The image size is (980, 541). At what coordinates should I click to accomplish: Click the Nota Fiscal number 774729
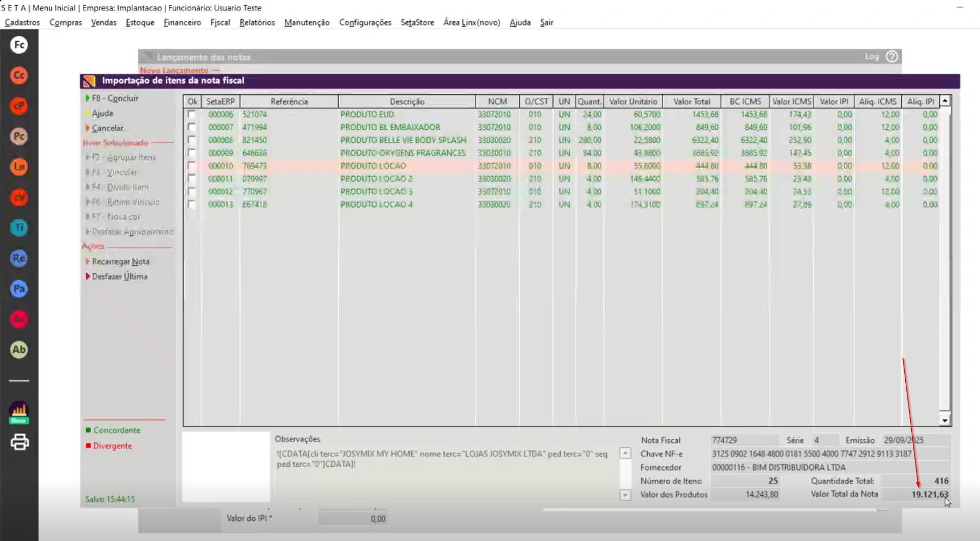coord(724,440)
